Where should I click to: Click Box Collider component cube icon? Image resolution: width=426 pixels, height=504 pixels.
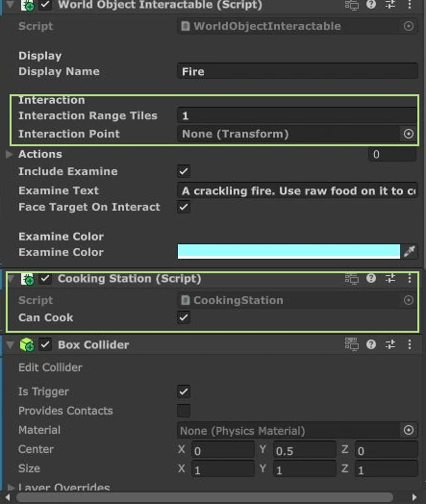coord(27,345)
